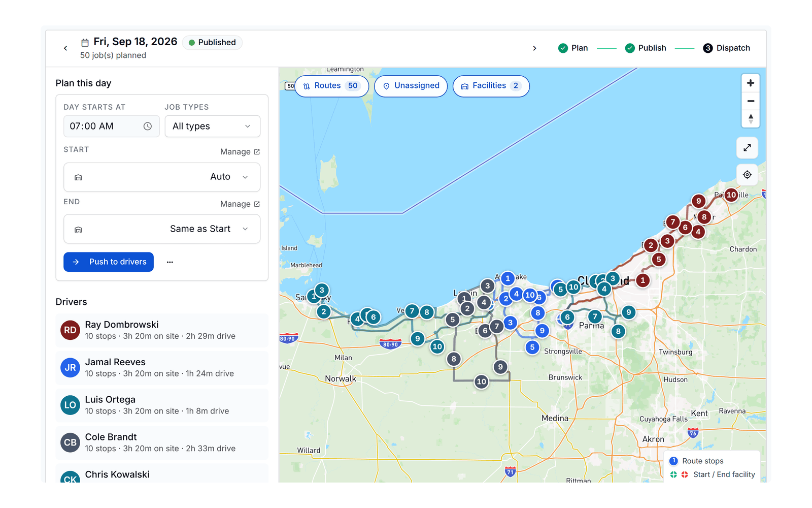The image size is (812, 508).
Task: Click Cole Brandt's CB avatar
Action: pyautogui.click(x=70, y=443)
